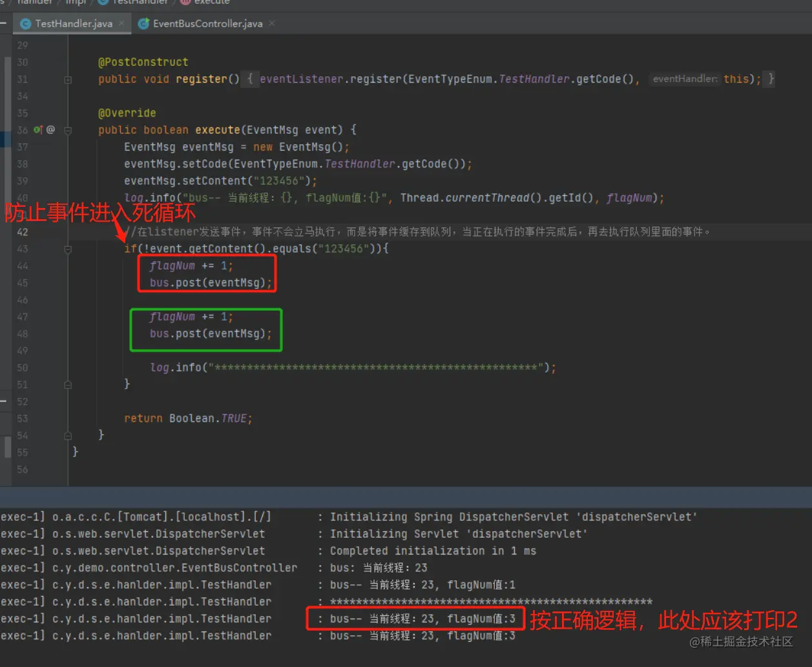This screenshot has height=667, width=812.
Task: Click console output flagNum值:1 line
Action: [422, 585]
